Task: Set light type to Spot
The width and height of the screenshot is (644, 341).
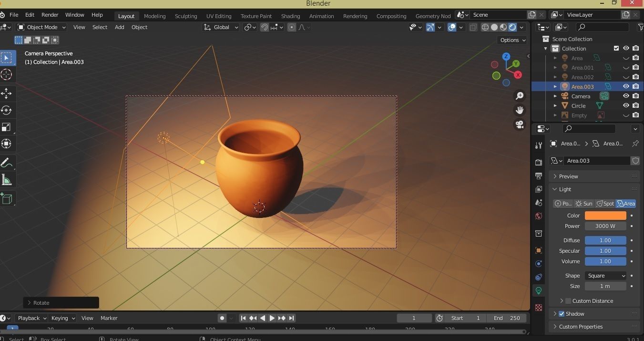Action: pos(605,204)
